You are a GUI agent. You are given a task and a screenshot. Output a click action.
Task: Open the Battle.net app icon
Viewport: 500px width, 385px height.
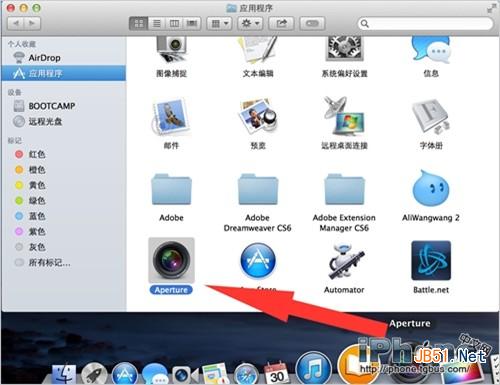431,261
